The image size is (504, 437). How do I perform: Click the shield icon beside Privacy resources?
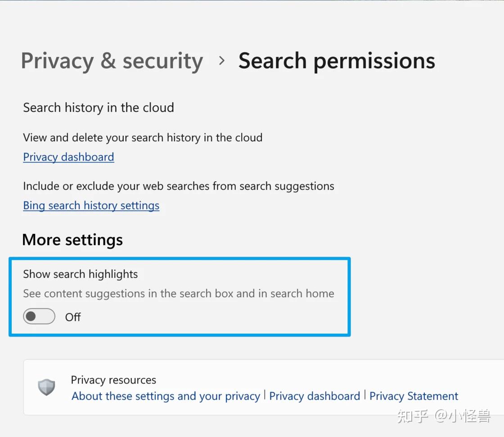(x=46, y=387)
